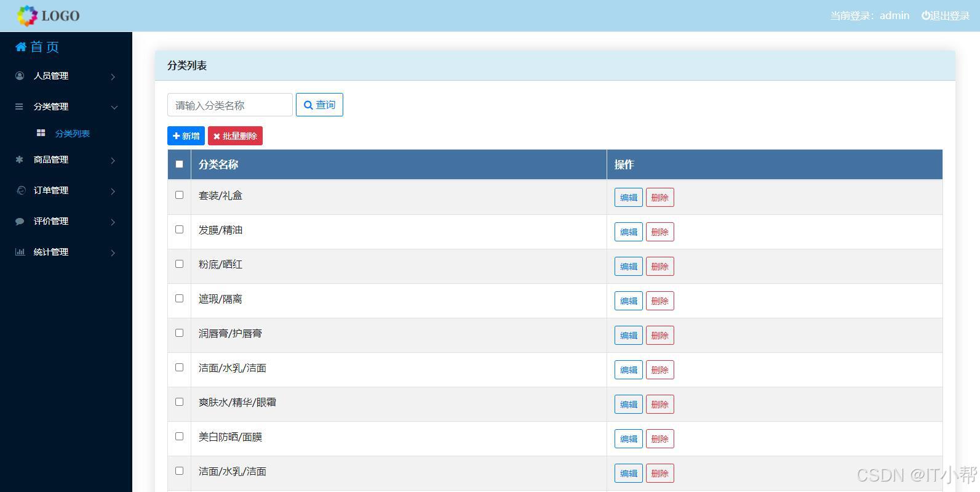Click the 当前登录：admin text
This screenshot has width=980, height=492.
point(869,15)
